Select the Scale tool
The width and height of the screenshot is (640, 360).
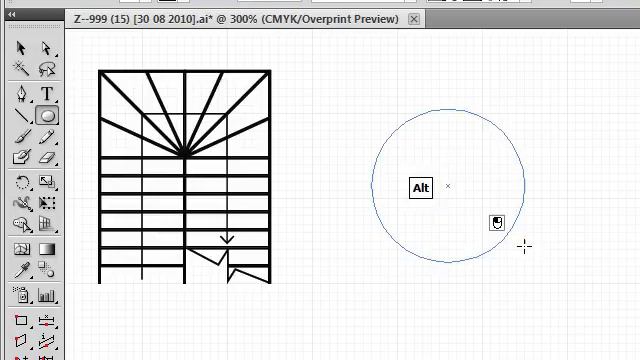pyautogui.click(x=47, y=182)
